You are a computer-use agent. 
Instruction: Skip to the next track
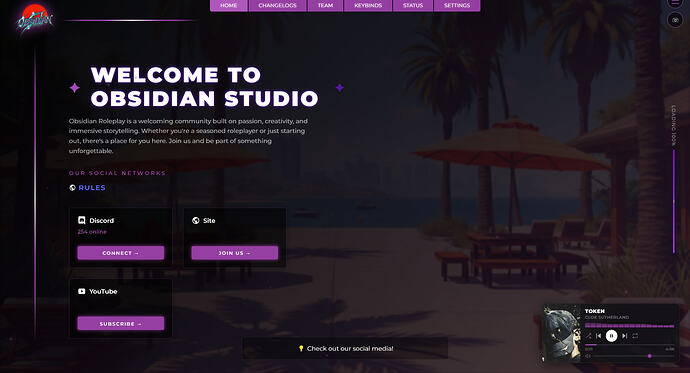[624, 336]
